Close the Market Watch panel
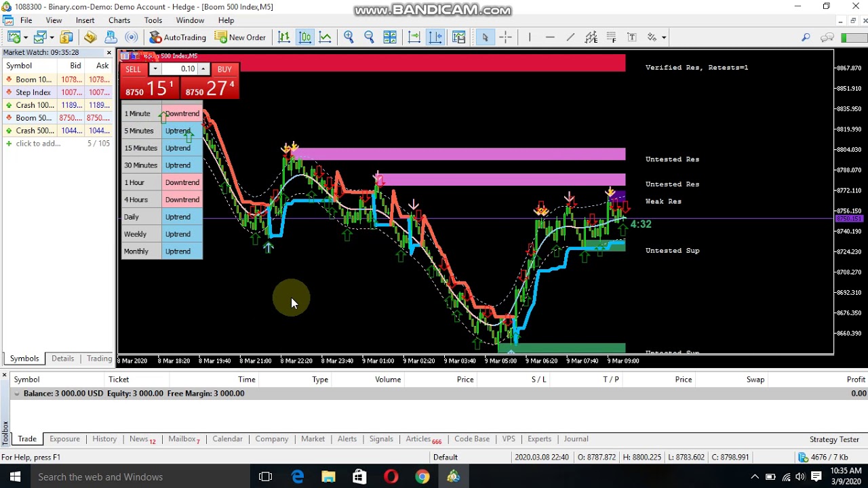 [108, 52]
